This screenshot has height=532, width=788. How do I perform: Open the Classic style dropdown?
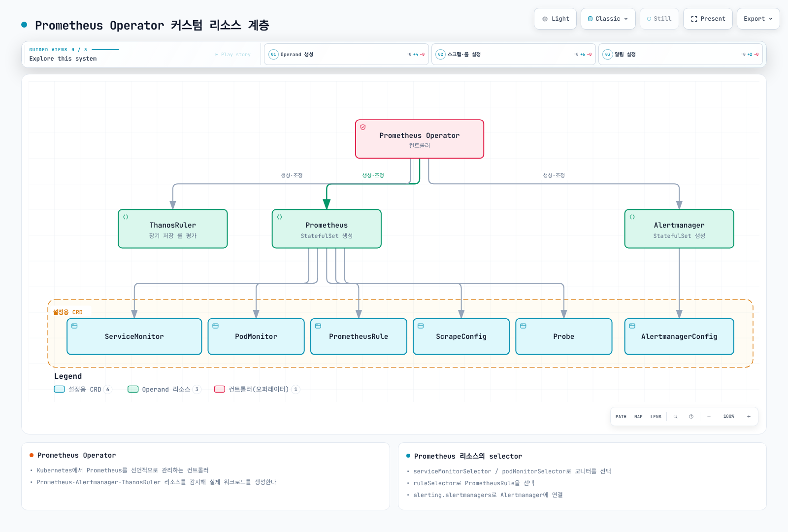(608, 19)
